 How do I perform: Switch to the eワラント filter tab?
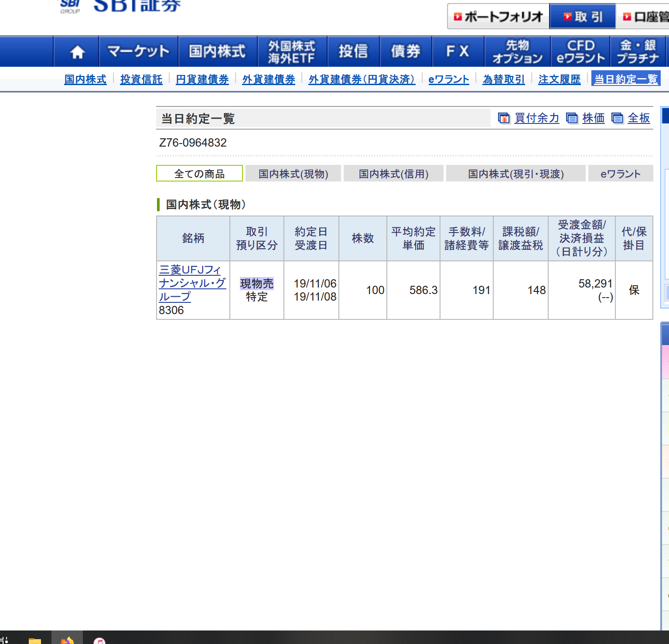tap(621, 173)
